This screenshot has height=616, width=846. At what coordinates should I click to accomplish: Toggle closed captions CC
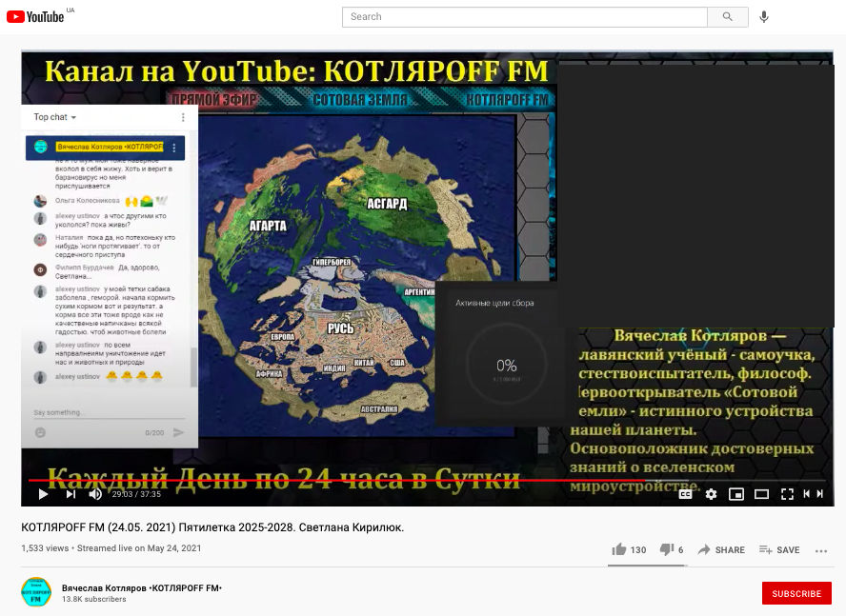point(685,494)
